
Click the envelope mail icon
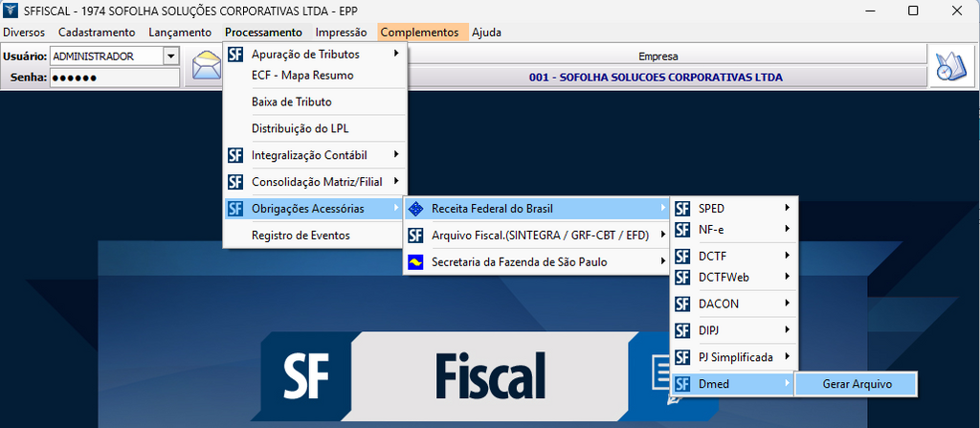(206, 67)
